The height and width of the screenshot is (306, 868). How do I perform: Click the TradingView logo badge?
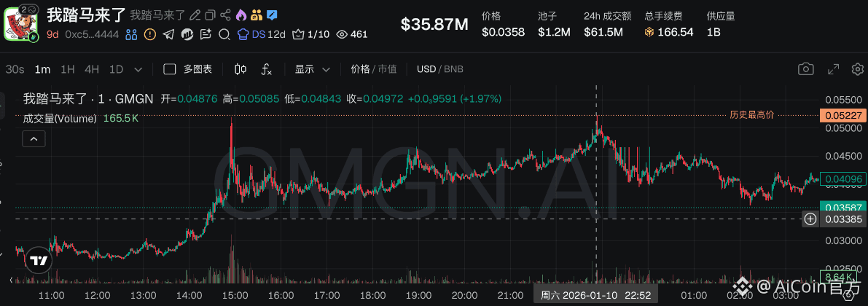[x=38, y=261]
